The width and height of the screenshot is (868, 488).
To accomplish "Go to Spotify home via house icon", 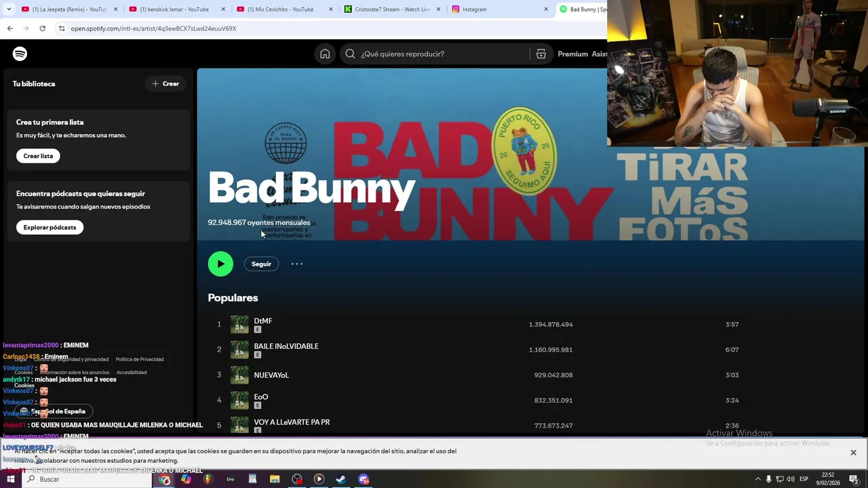I will click(325, 54).
